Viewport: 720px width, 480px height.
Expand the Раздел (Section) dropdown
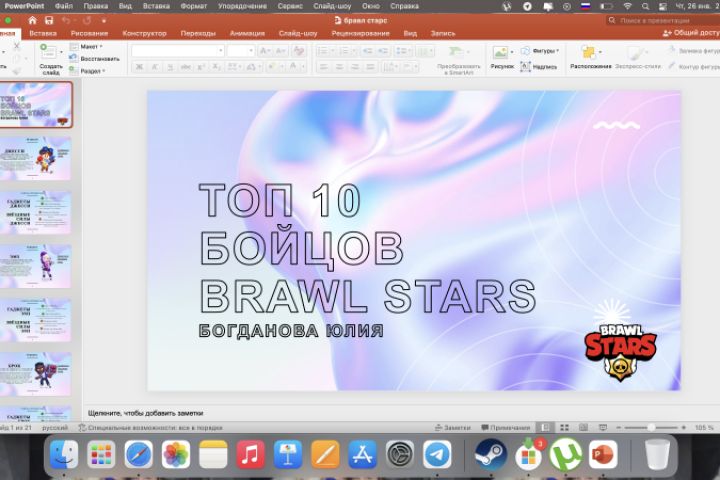tap(88, 71)
